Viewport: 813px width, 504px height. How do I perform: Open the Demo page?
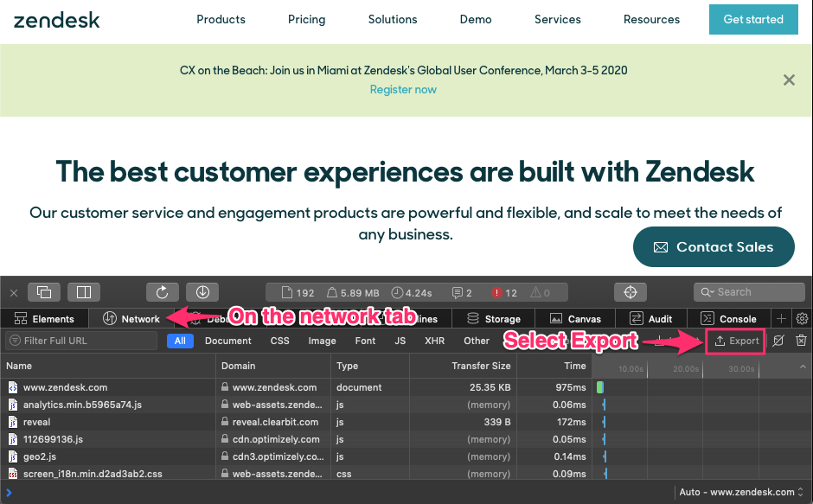[476, 20]
